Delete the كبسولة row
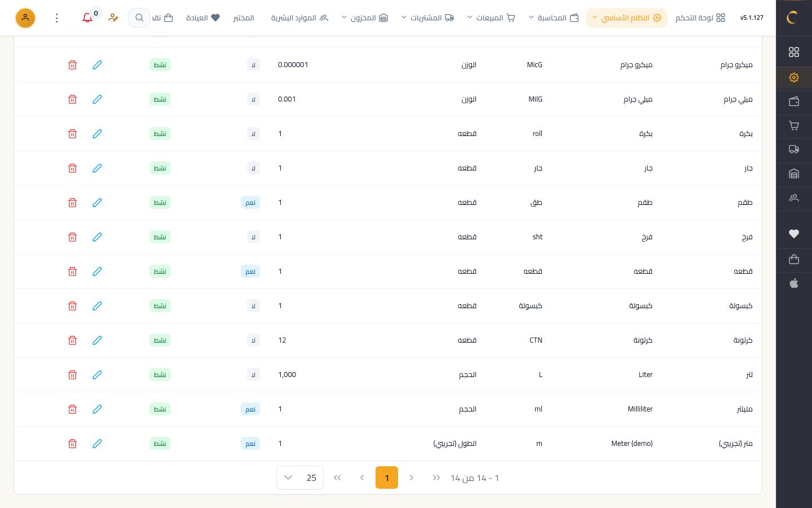The image size is (812, 508). pyautogui.click(x=72, y=306)
